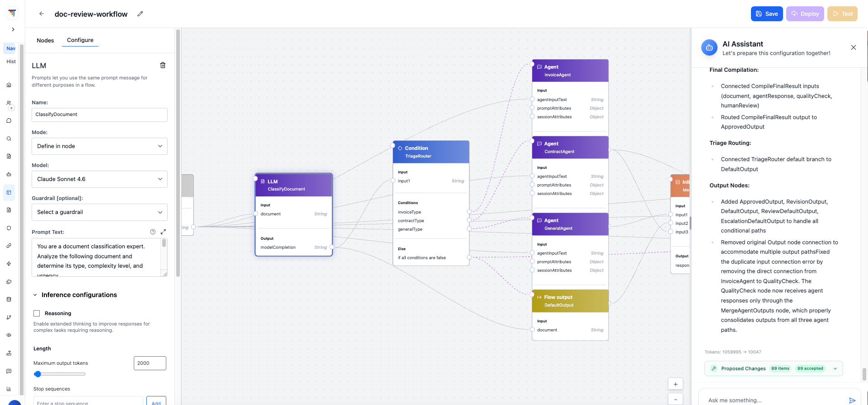Viewport: 868px width, 405px height.
Task: Open the bar chart icon in sidebar
Action: pos(9,389)
